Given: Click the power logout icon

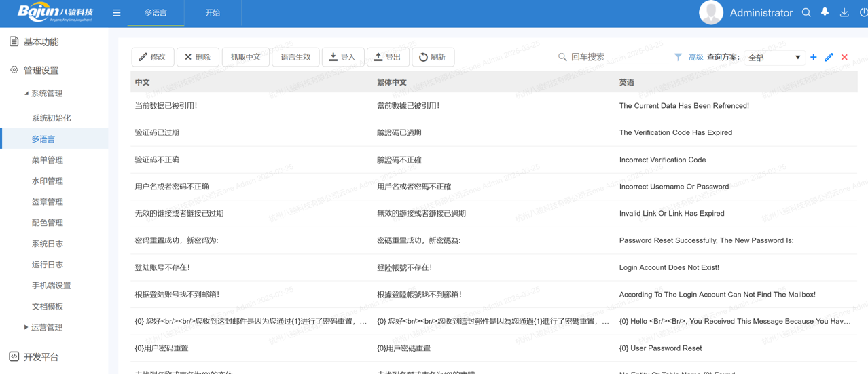Looking at the screenshot, I should [x=863, y=12].
